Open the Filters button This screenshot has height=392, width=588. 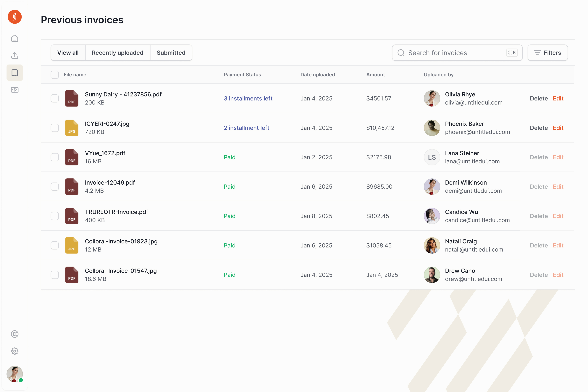click(x=548, y=53)
